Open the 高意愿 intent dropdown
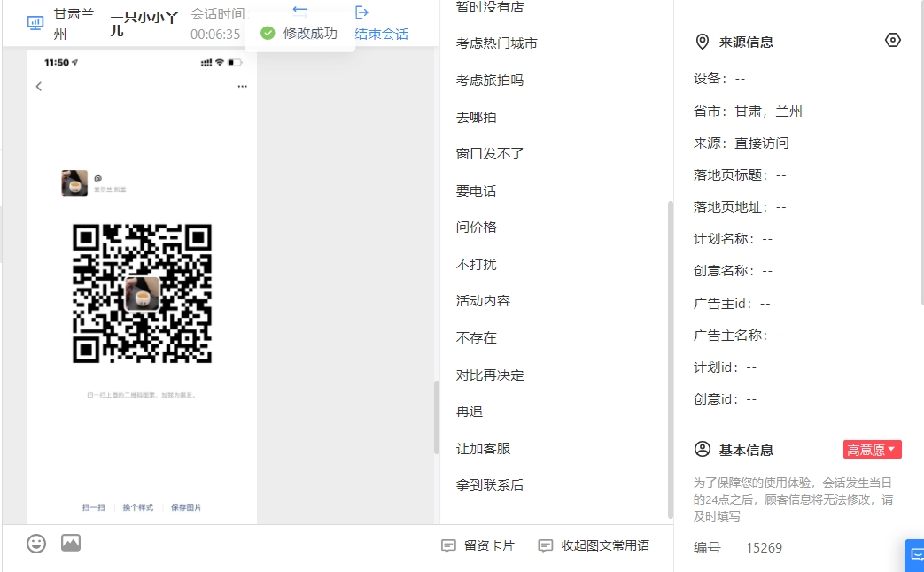This screenshot has height=572, width=924. pyautogui.click(x=872, y=450)
